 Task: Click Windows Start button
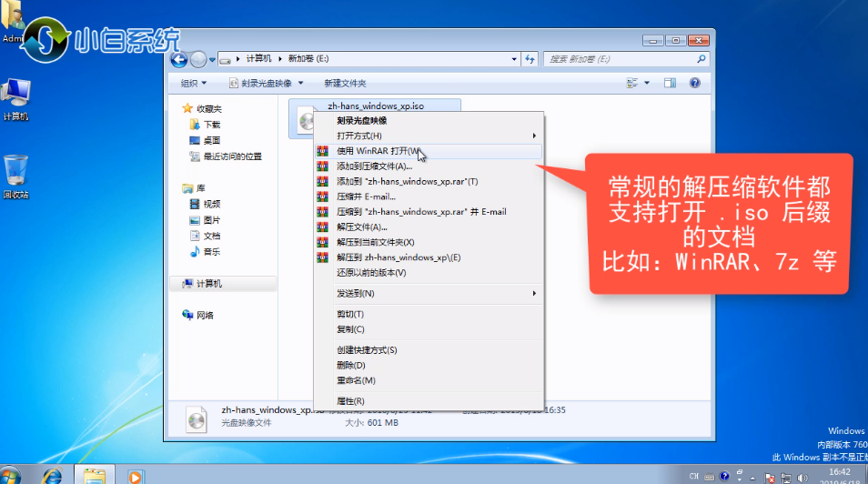point(10,475)
